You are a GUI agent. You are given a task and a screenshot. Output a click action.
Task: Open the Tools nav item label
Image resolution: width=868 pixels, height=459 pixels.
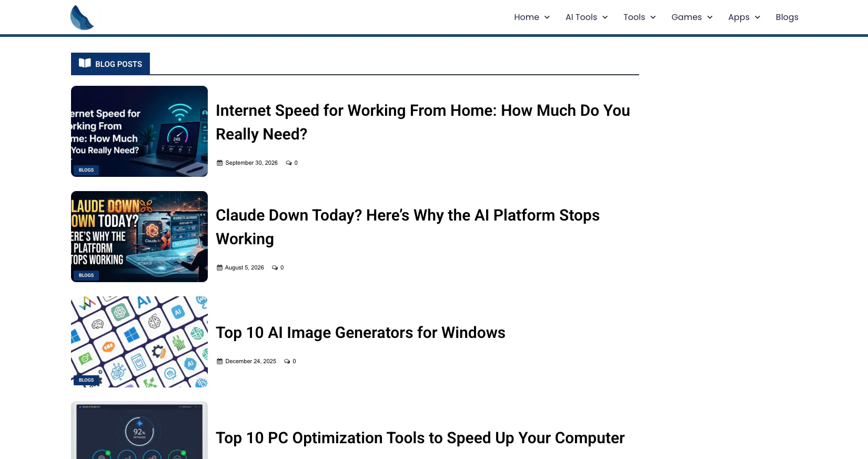coord(634,17)
